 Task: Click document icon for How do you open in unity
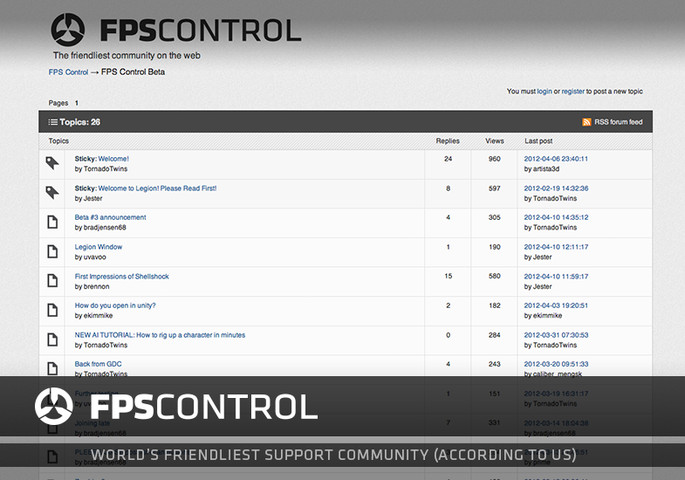tap(52, 310)
